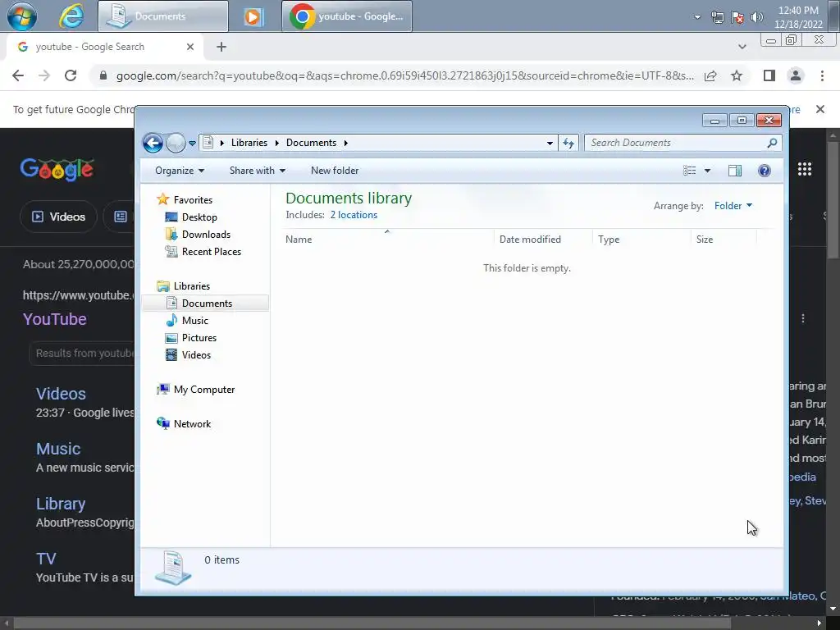The width and height of the screenshot is (840, 630).
Task: Open the 2 locations link
Action: (x=354, y=215)
